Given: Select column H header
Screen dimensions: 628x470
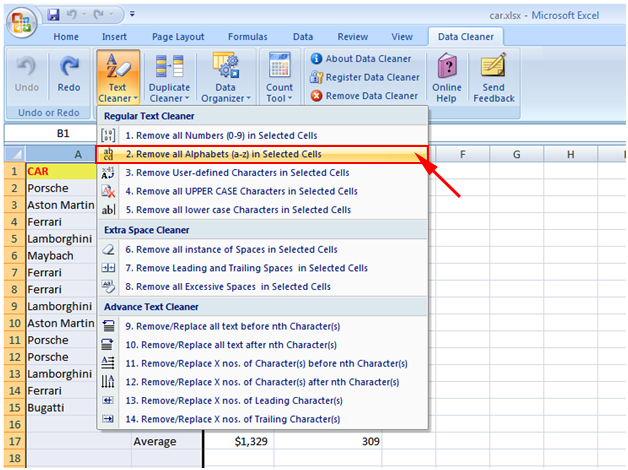Looking at the screenshot, I should tap(570, 154).
